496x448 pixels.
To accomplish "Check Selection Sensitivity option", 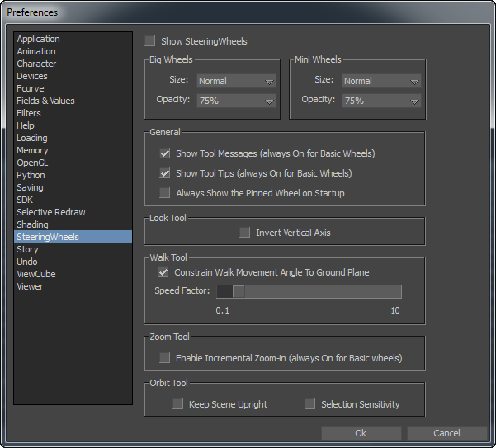I will [310, 404].
